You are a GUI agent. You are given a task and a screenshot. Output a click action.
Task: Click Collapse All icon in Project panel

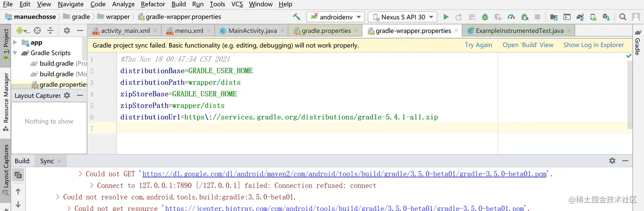(x=50, y=31)
